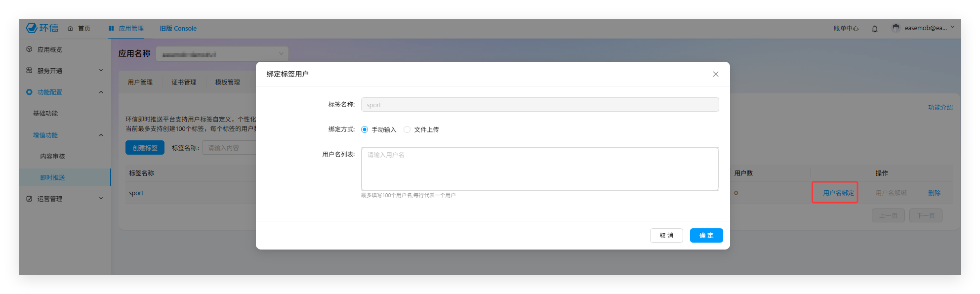Click the 确定 confirm button
Screen dimensions: 980x294
click(x=706, y=236)
